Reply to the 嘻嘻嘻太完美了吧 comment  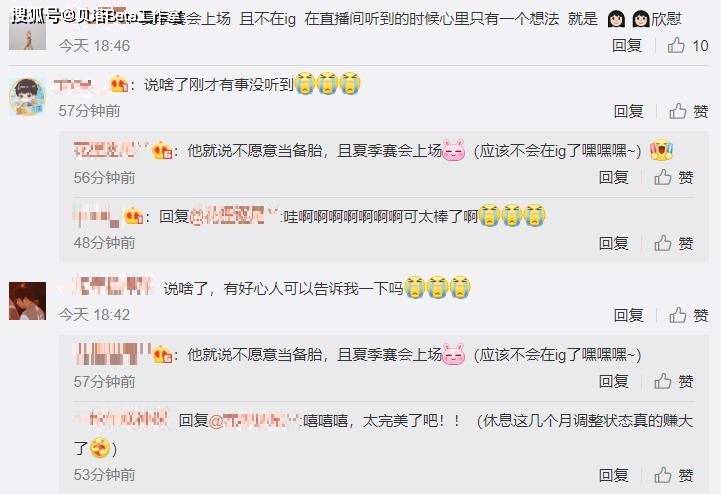click(x=613, y=475)
